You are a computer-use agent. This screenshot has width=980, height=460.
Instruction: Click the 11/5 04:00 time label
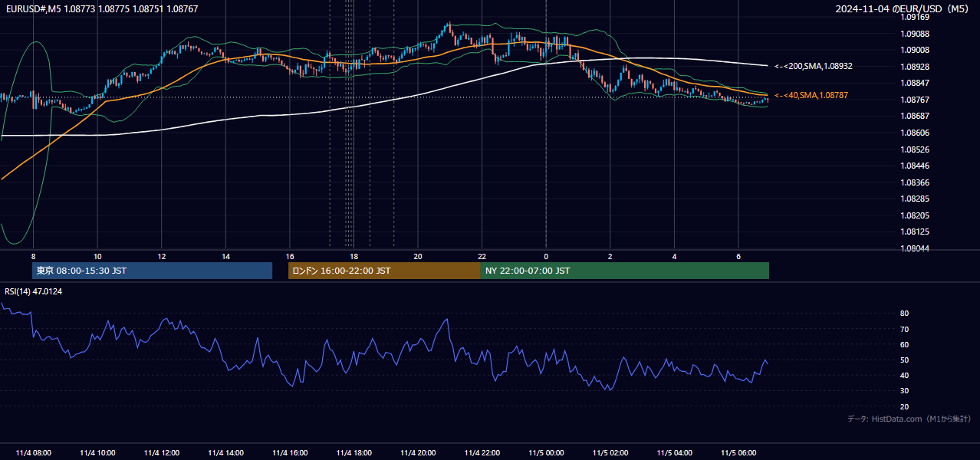tap(674, 452)
